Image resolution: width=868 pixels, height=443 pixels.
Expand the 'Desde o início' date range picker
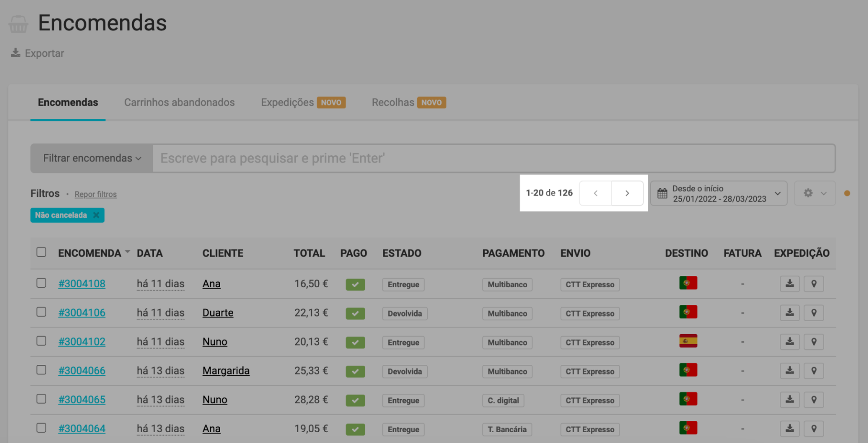pyautogui.click(x=718, y=194)
